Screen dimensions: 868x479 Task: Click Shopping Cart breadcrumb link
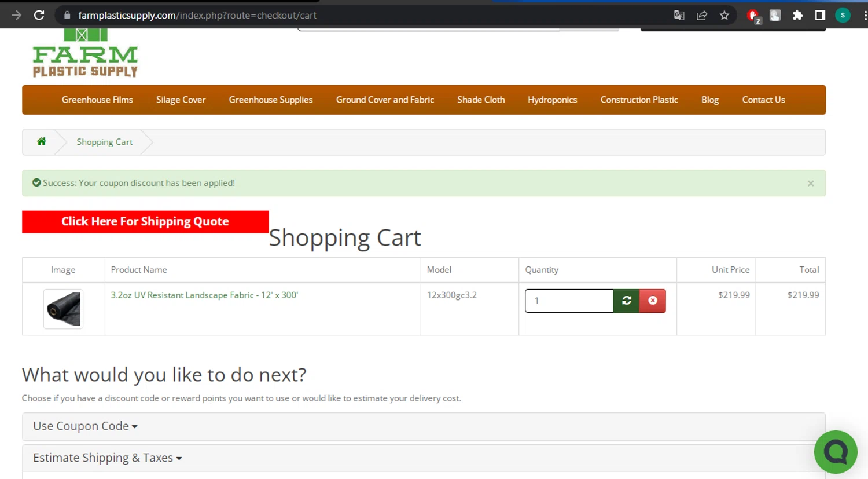(104, 142)
